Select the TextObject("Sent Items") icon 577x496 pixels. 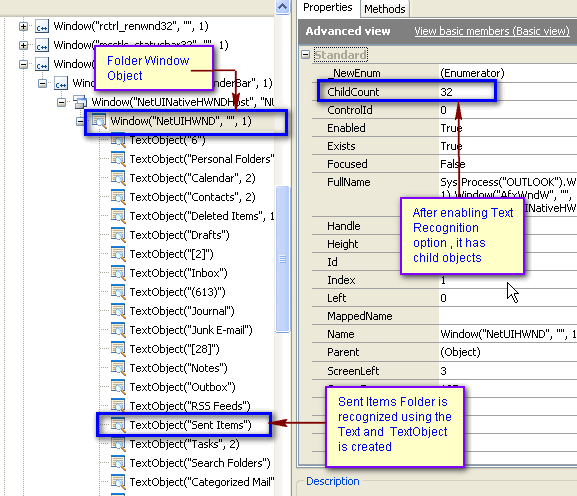click(118, 425)
